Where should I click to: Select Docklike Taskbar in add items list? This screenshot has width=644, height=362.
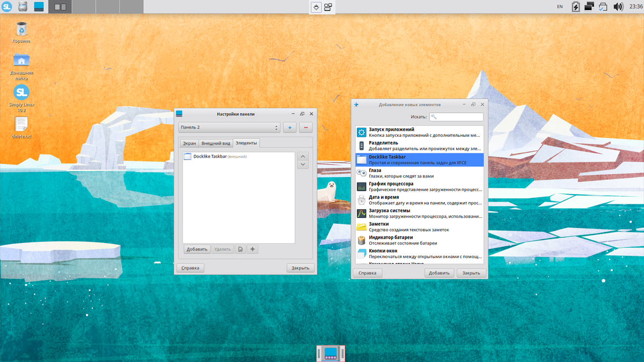[x=420, y=159]
